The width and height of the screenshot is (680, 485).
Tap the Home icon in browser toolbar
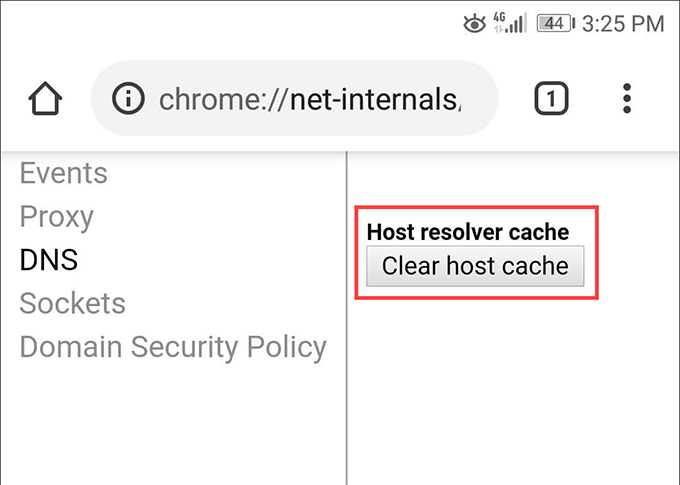point(45,99)
